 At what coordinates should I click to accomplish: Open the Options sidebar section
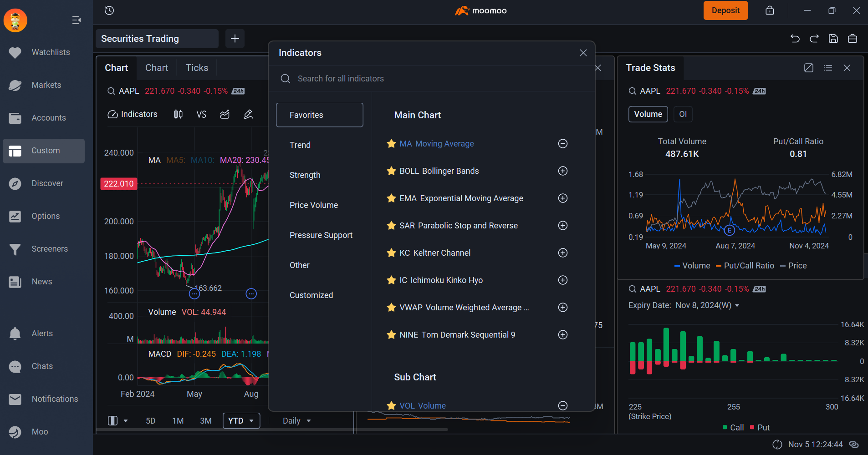pos(44,216)
